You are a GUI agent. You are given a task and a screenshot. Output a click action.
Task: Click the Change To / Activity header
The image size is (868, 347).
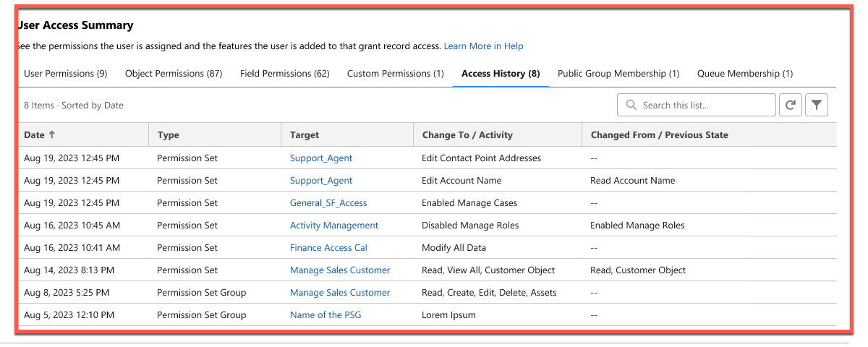tap(467, 134)
